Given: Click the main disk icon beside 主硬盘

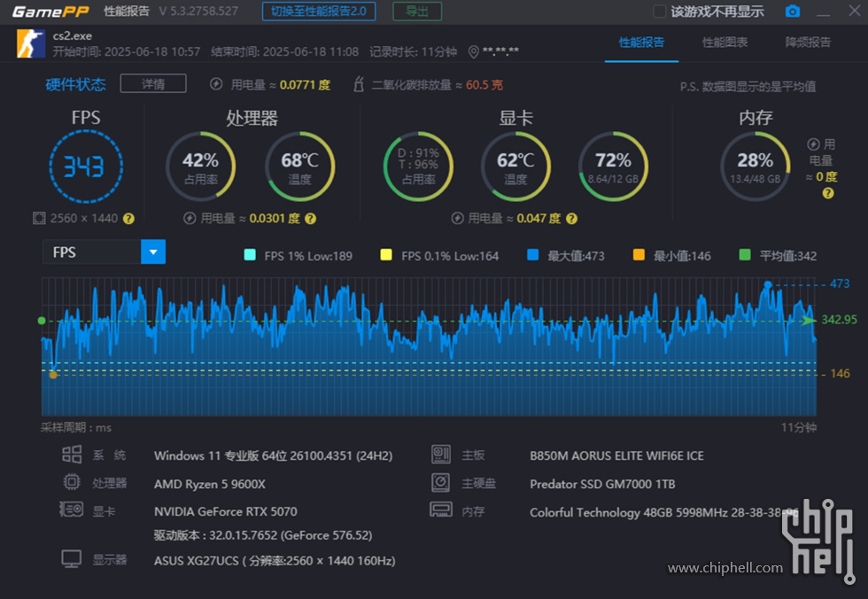Looking at the screenshot, I should (441, 482).
